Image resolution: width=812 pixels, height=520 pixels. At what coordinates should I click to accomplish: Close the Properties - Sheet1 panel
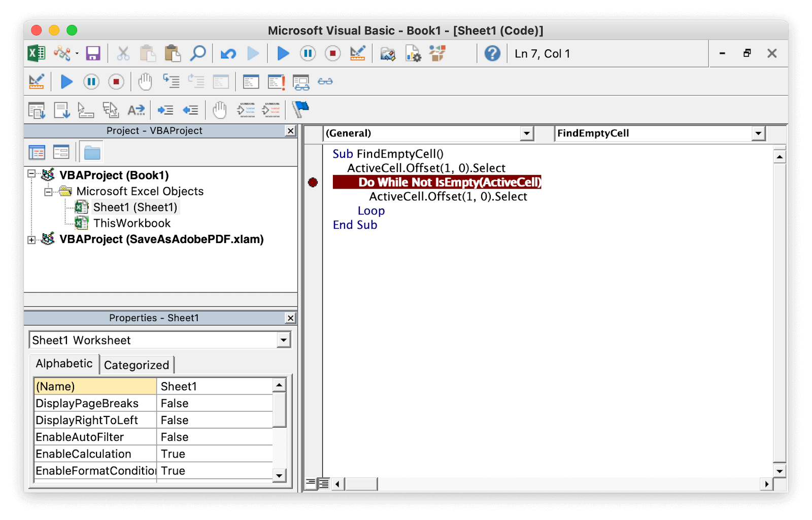pyautogui.click(x=290, y=318)
